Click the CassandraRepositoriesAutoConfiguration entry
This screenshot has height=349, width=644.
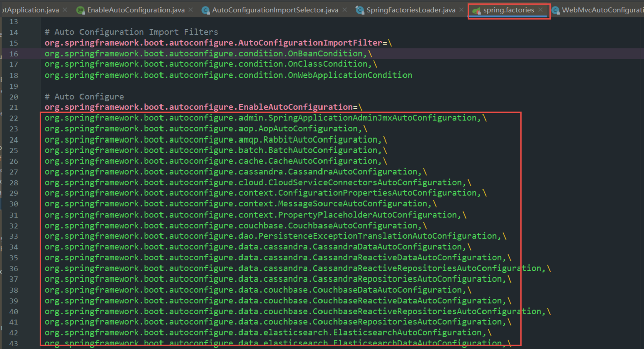tap(278, 279)
